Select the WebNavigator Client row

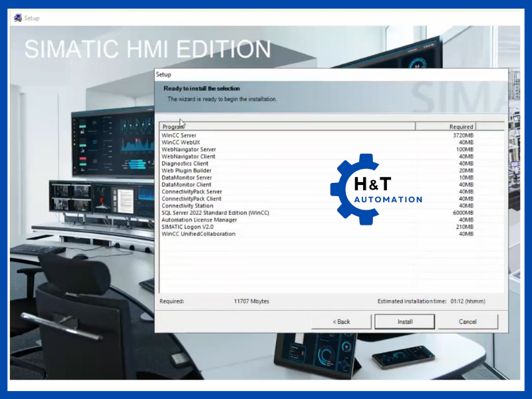tap(188, 156)
